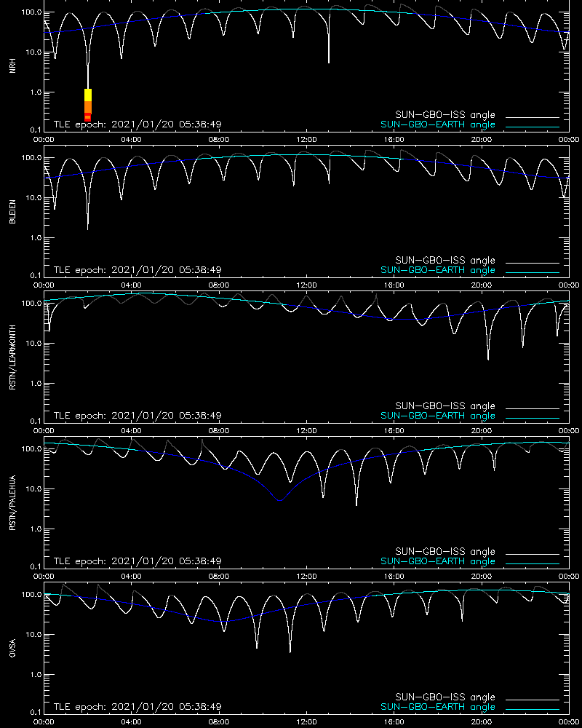Image resolution: width=582 pixels, height=728 pixels.
Task: Click the SUN-GBO-EARTH angle legend in the OVSA panel
Action: coord(438,707)
